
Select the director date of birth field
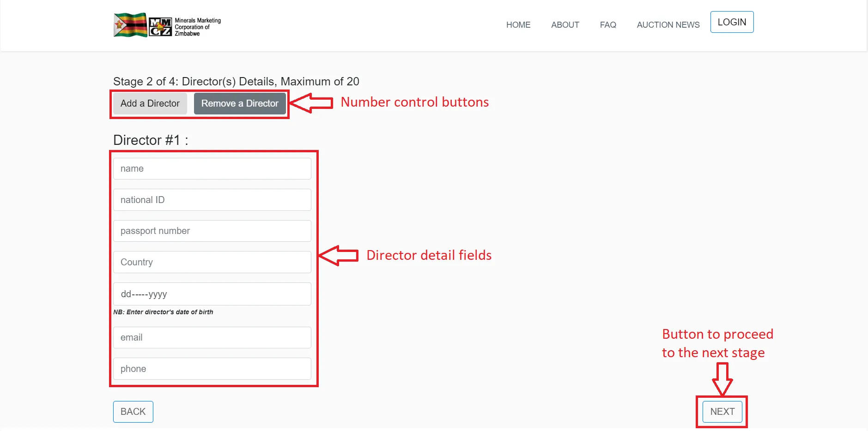click(x=212, y=294)
